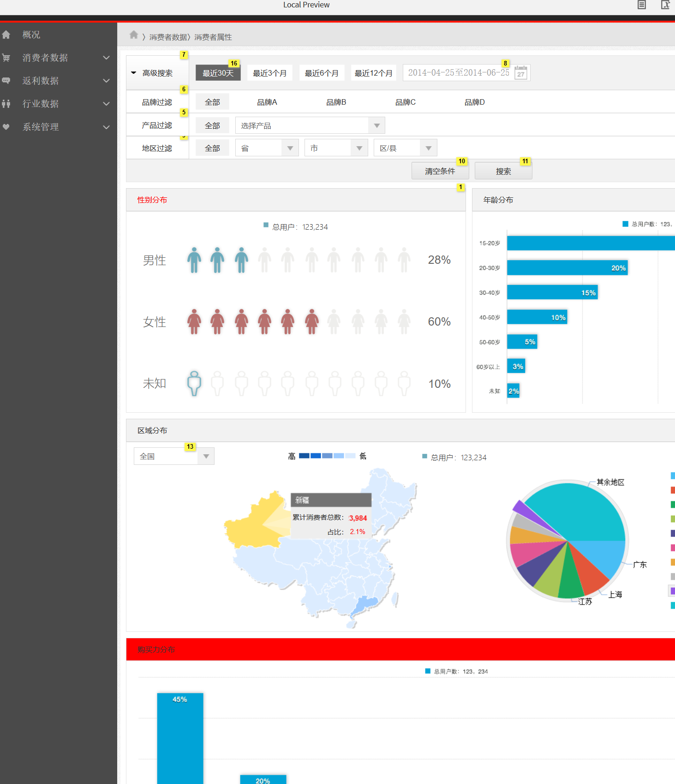The height and width of the screenshot is (784, 675).
Task: Click first red female figure icon
Action: (x=194, y=321)
